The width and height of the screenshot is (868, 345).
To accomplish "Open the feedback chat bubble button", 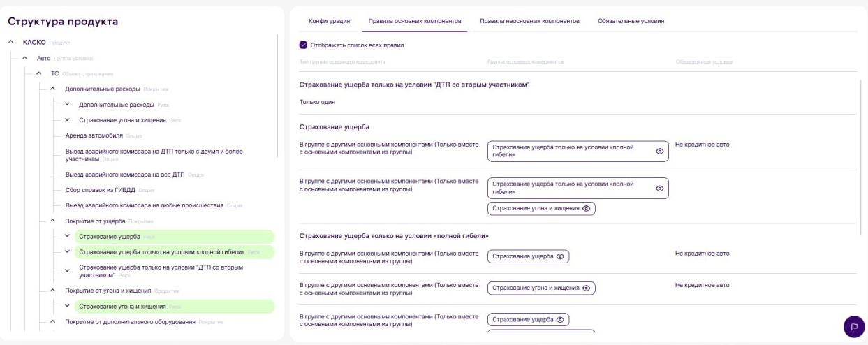I will click(x=853, y=326).
